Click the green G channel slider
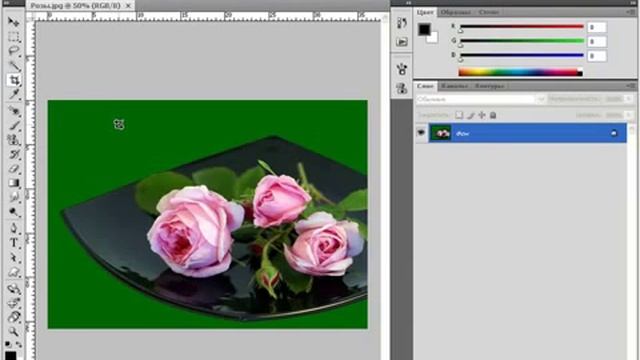The image size is (640, 360). (x=522, y=41)
